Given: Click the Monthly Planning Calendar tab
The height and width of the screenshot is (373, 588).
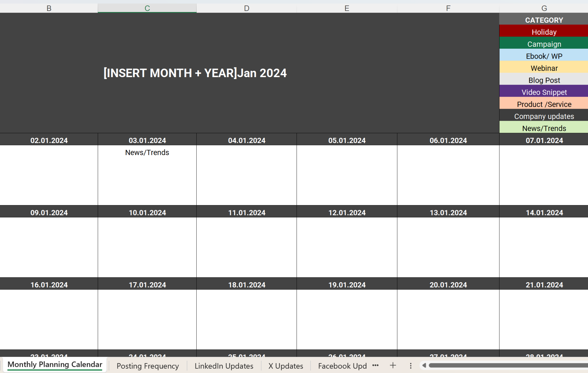Looking at the screenshot, I should point(55,364).
